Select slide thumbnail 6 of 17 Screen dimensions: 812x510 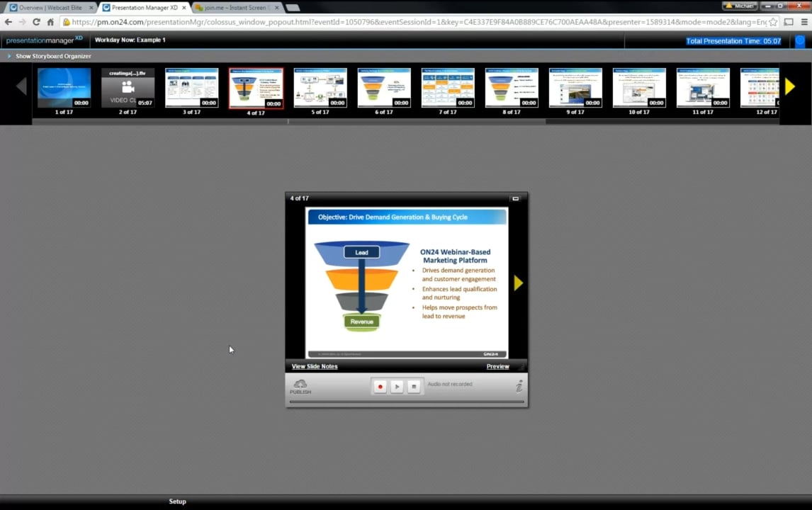[384, 88]
